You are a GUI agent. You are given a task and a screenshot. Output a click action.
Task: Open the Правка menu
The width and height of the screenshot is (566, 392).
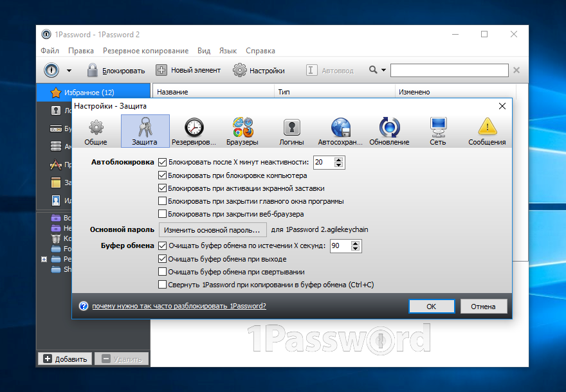(x=81, y=51)
